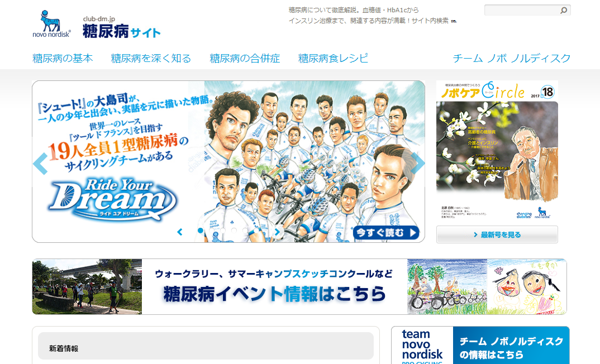
Task: Click the 新着情報 heading
Action: point(64,348)
